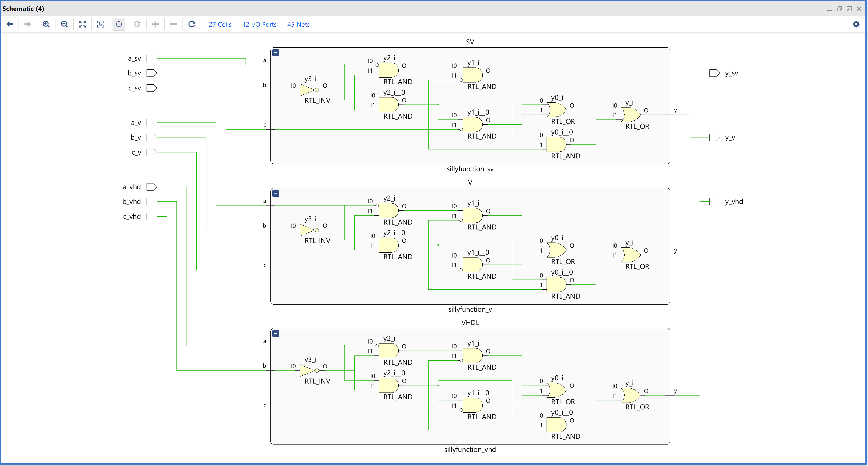Zoom in on the schematic
The height and width of the screenshot is (466, 868).
click(x=46, y=24)
